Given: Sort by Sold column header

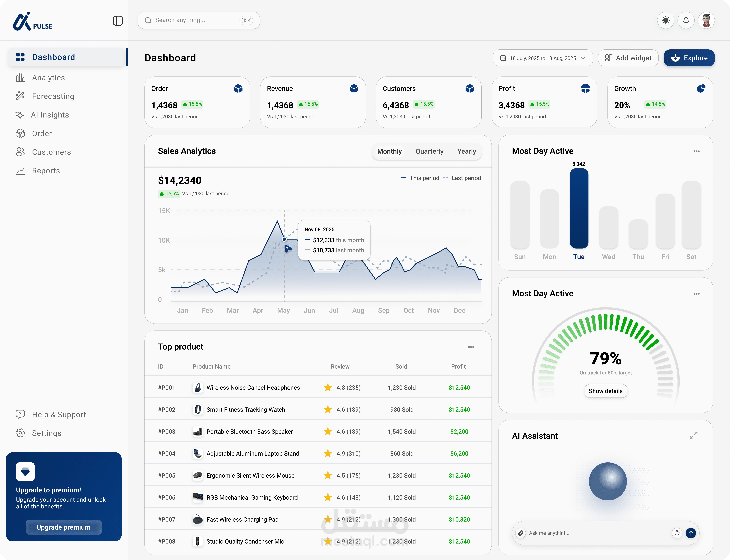Looking at the screenshot, I should tap(401, 367).
